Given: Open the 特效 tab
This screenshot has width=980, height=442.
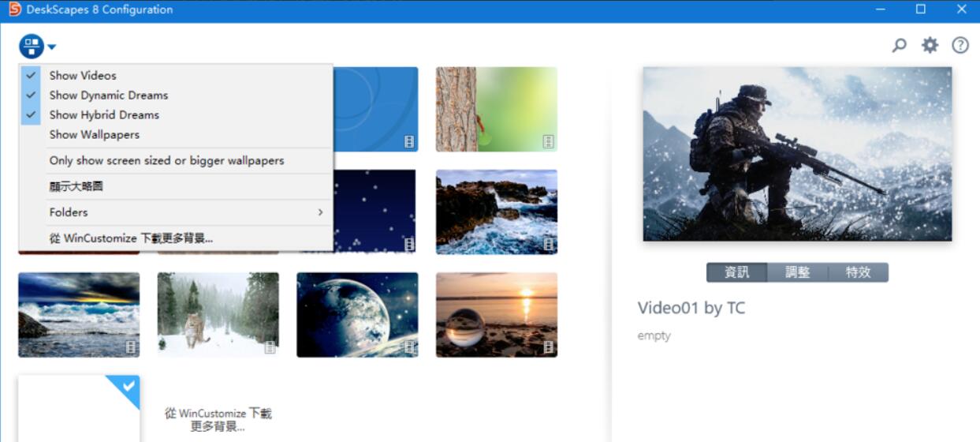Looking at the screenshot, I should (x=858, y=272).
